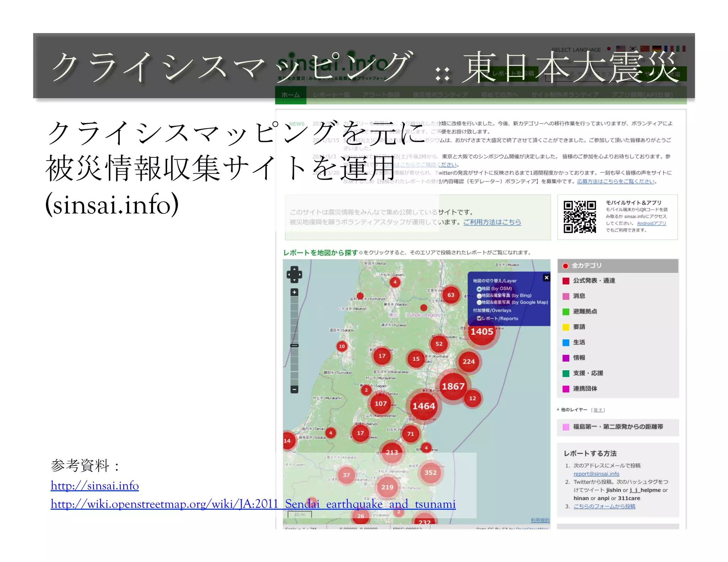Open the 219 report cluster marker
The width and height of the screenshot is (728, 562).
[387, 487]
